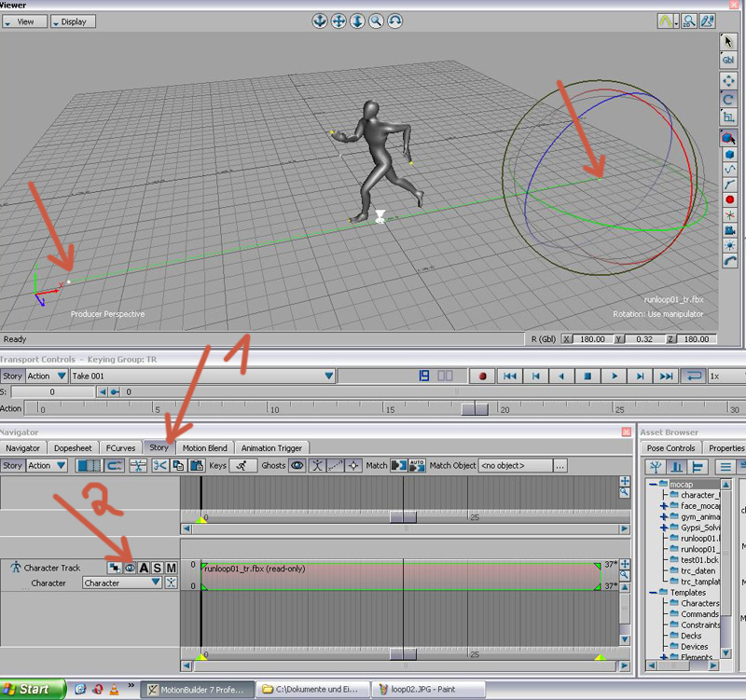This screenshot has width=746, height=700.
Task: Switch to the FCurves tab
Action: [121, 447]
